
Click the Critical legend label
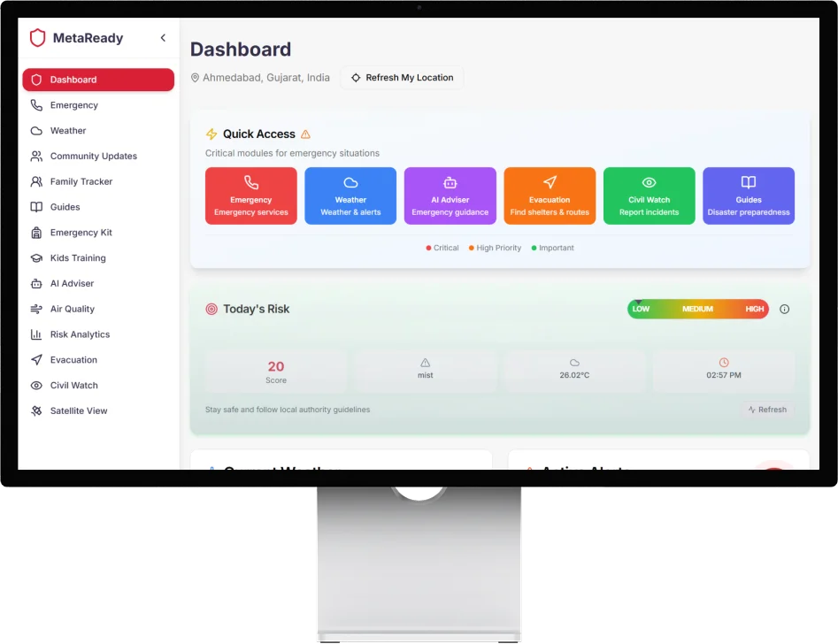[446, 248]
